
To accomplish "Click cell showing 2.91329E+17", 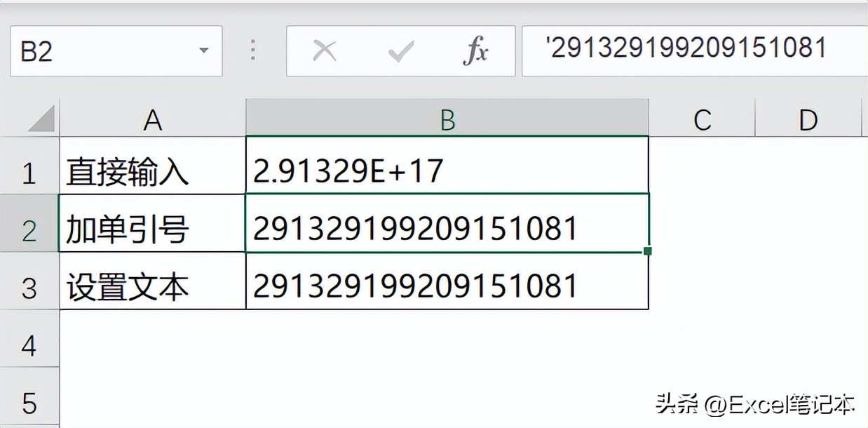I will point(447,172).
